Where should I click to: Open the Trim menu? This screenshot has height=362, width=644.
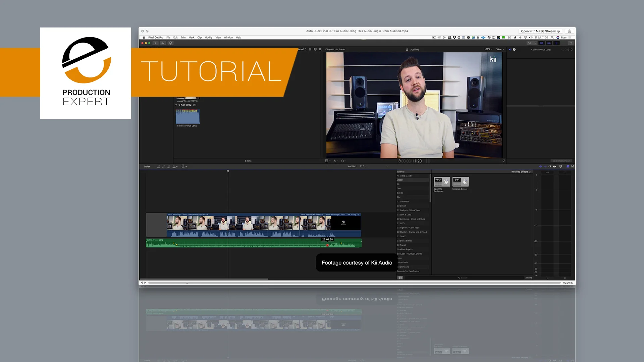tap(183, 38)
